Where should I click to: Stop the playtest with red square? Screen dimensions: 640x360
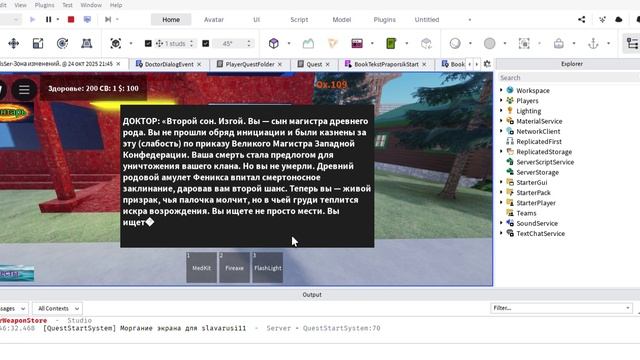tap(71, 19)
